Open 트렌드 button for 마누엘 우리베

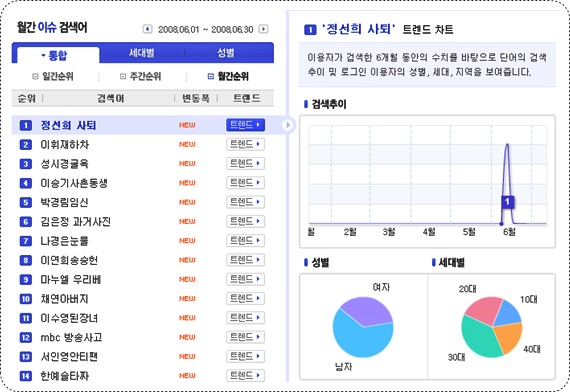point(245,279)
